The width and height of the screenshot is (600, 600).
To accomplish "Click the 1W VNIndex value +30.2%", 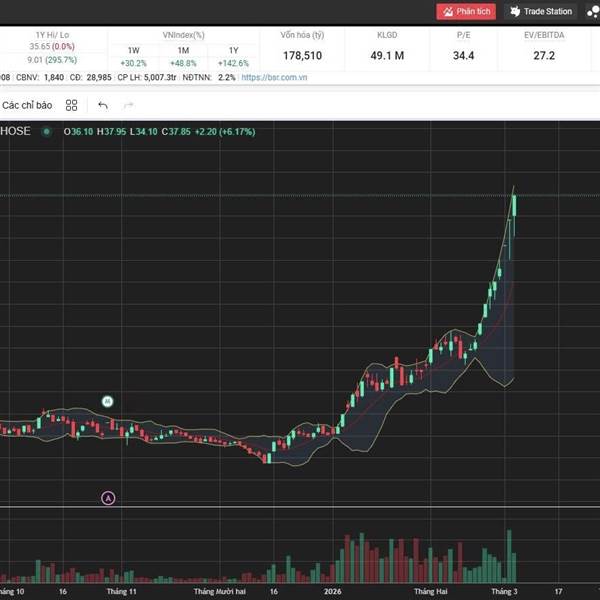I will coord(134,63).
